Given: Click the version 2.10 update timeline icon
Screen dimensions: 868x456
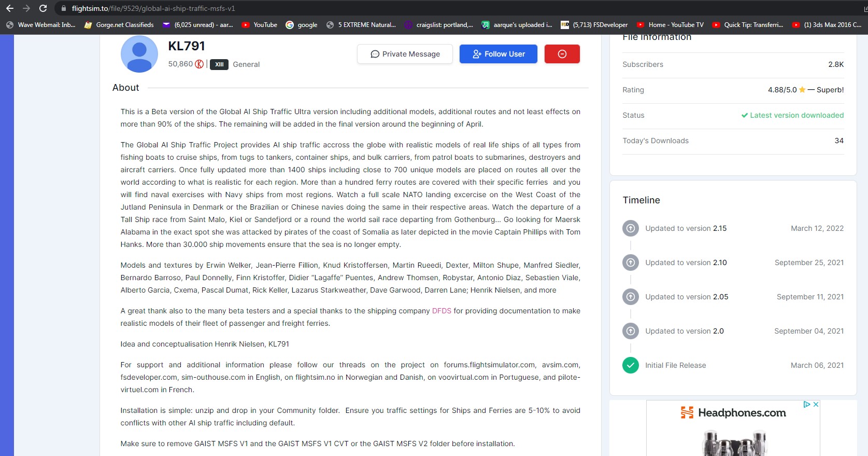Looking at the screenshot, I should click(630, 262).
